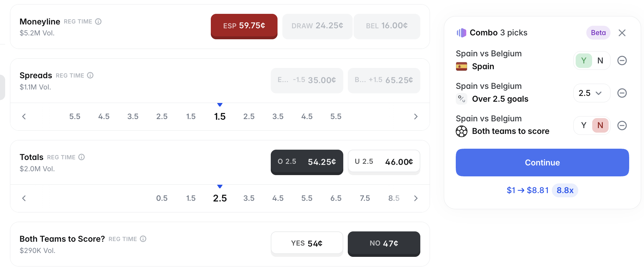644x271 pixels.
Task: Expand spreads lines with right chevron
Action: 416,117
